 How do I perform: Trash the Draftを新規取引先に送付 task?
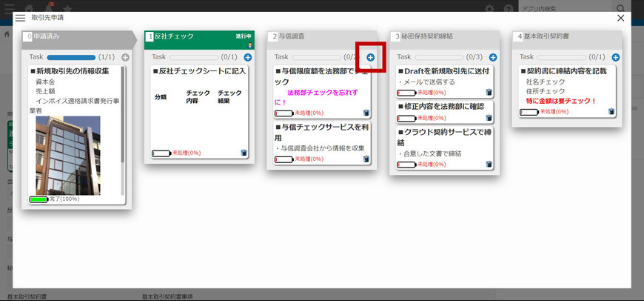(489, 93)
